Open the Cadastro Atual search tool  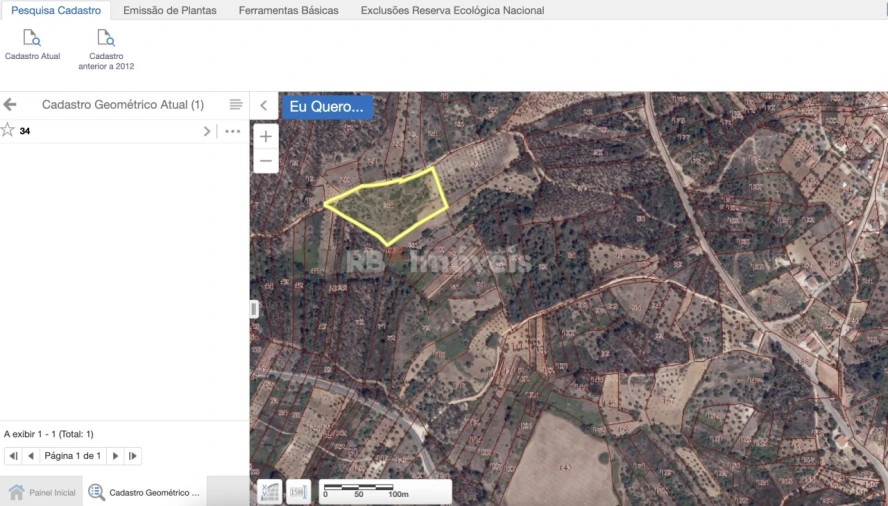[x=32, y=45]
